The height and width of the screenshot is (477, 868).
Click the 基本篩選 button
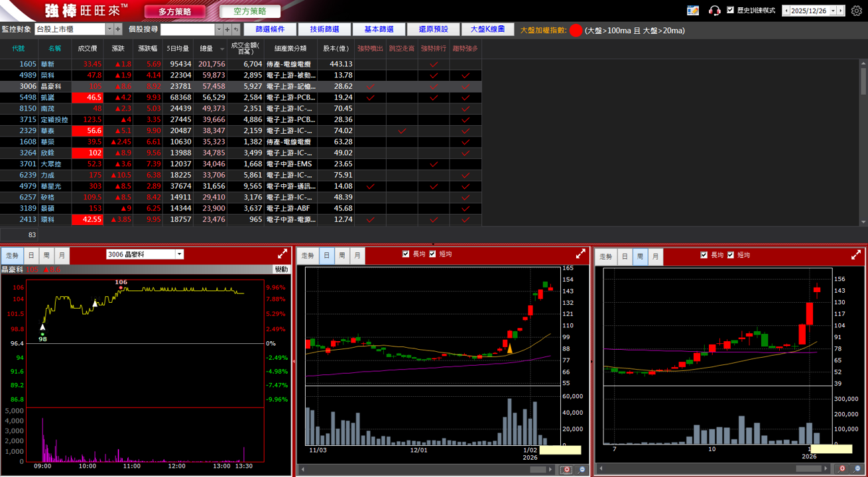pos(379,29)
